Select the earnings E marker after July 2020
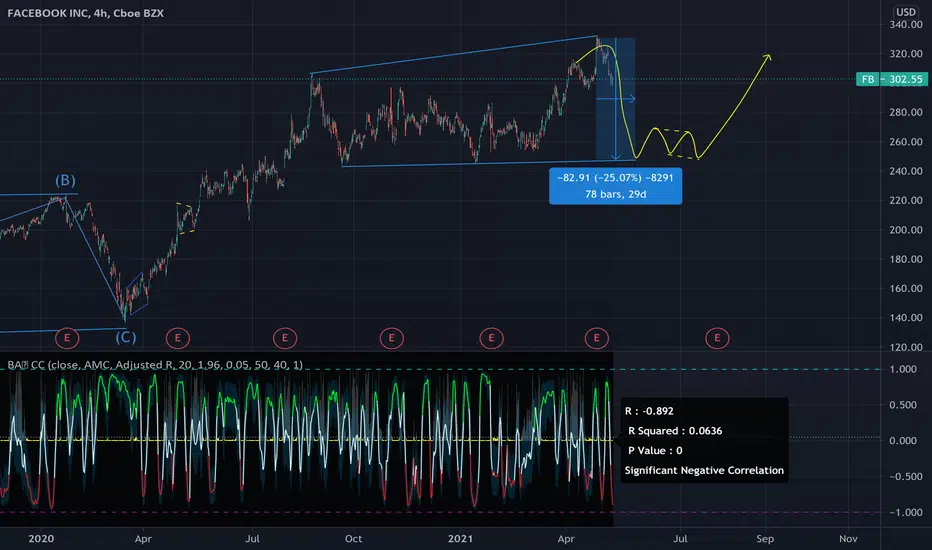This screenshot has height=550, width=932. click(285, 338)
